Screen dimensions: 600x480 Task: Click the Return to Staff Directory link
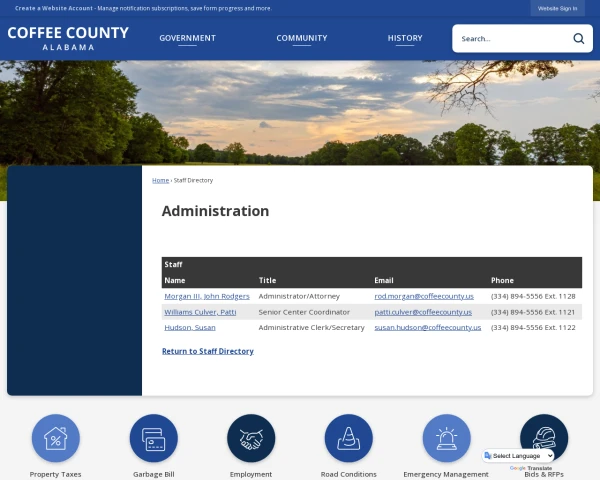pyautogui.click(x=207, y=351)
